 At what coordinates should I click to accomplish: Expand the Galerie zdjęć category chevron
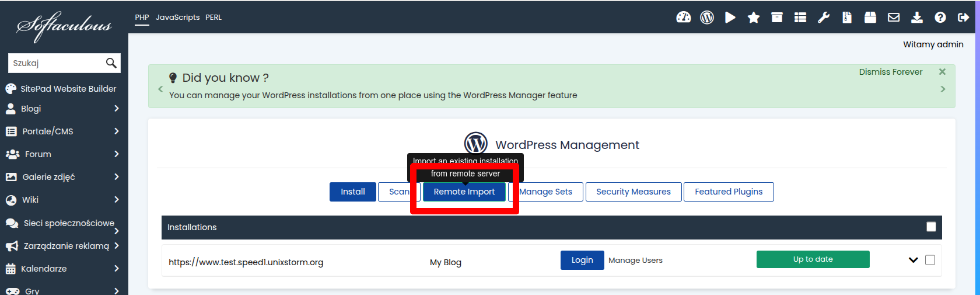(x=117, y=177)
